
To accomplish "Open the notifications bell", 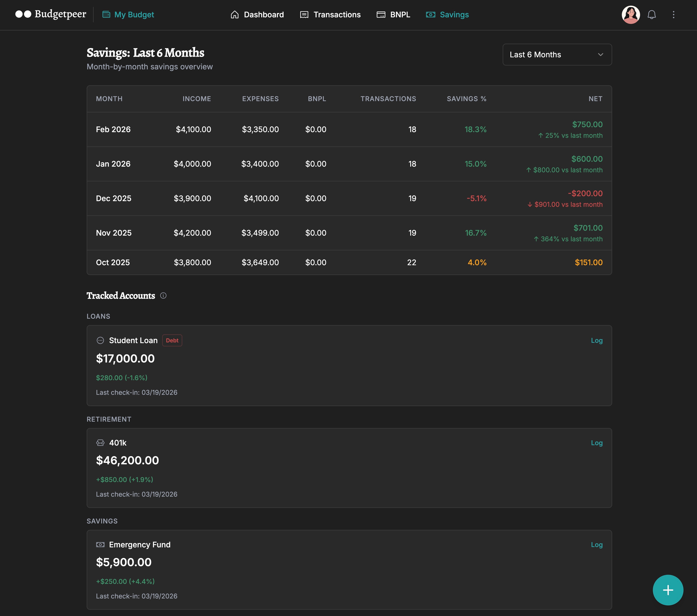I will [x=652, y=14].
